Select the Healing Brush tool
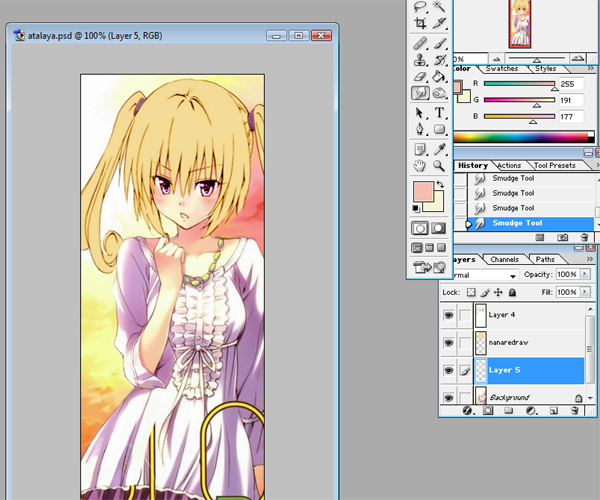Screen dimensions: 600x500 (420, 43)
